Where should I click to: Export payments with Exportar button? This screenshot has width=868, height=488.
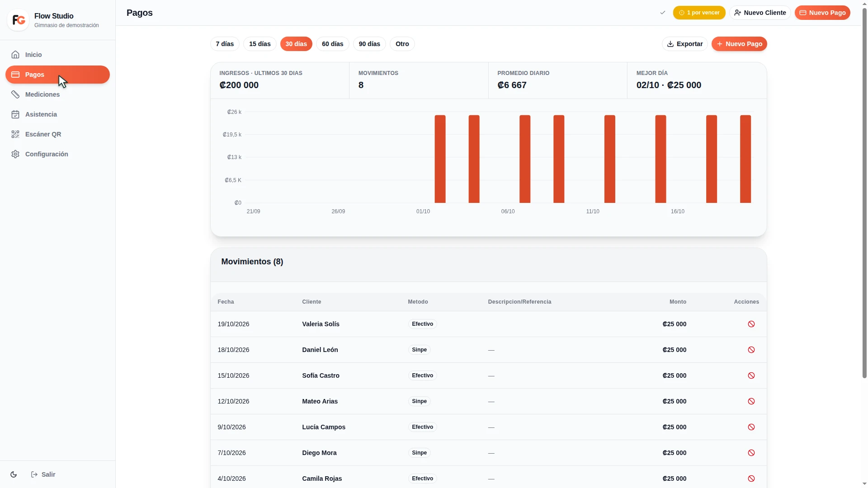click(685, 44)
